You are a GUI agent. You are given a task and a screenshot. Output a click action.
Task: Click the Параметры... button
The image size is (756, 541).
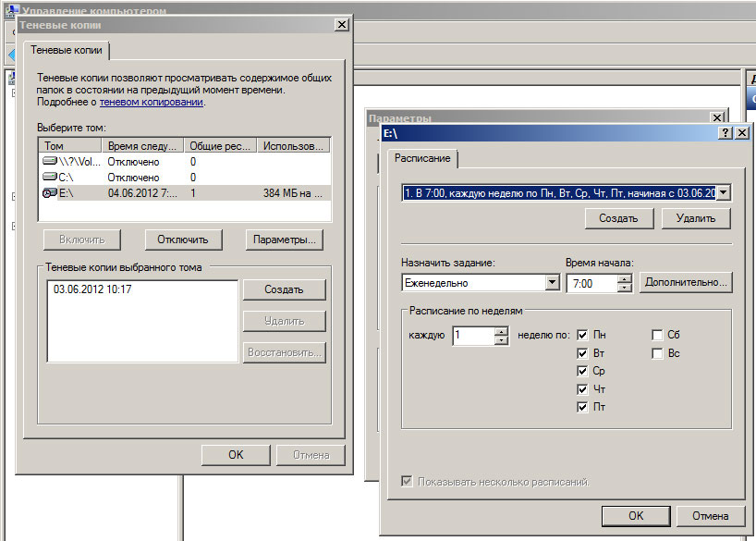pos(285,240)
